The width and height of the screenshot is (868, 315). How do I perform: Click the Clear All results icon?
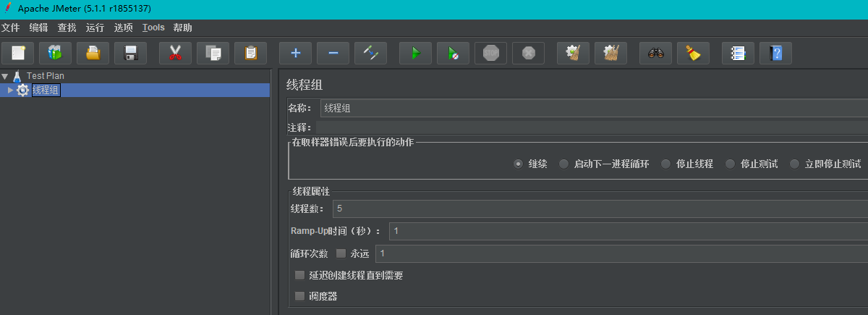click(x=610, y=53)
